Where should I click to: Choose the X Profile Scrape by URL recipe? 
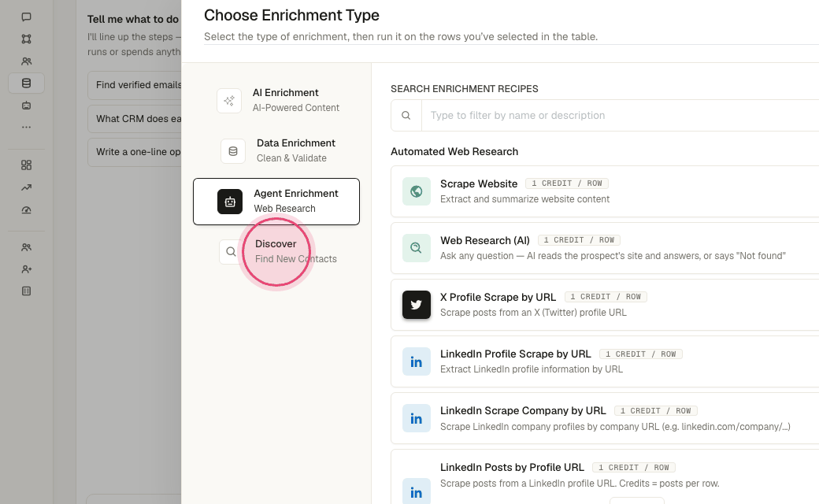coord(605,305)
